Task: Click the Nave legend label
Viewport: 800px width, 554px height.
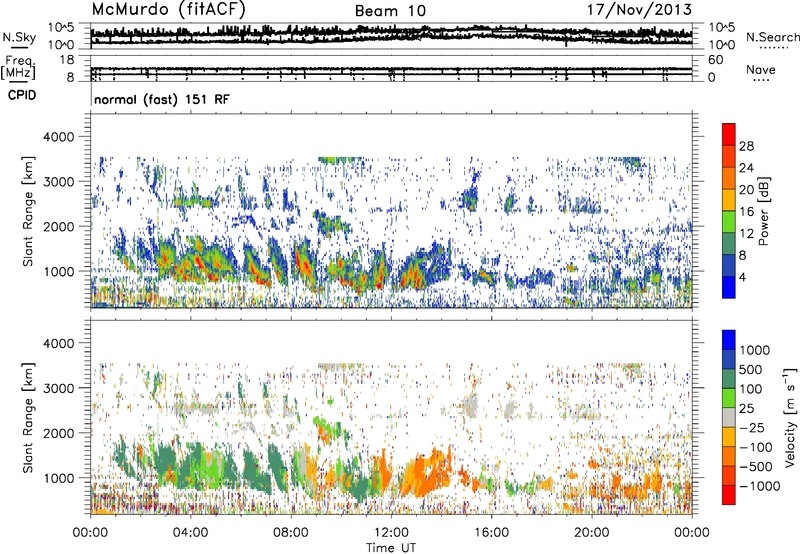Action: 761,69
